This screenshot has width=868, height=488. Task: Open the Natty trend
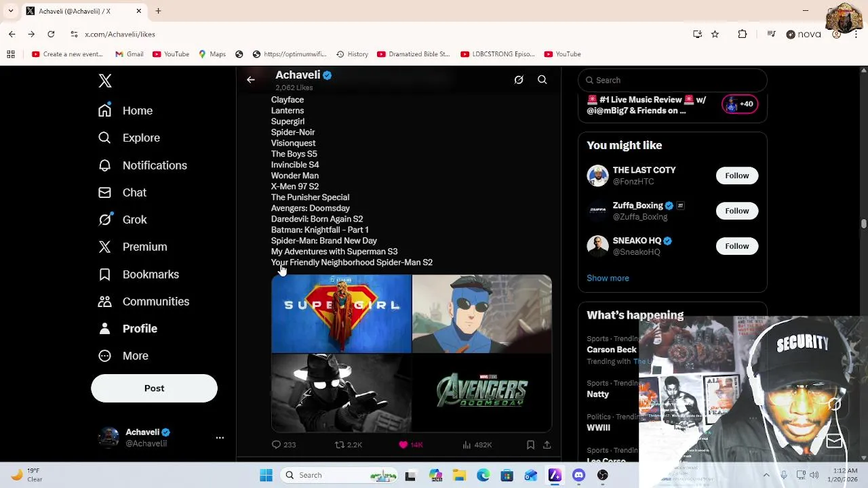(598, 394)
